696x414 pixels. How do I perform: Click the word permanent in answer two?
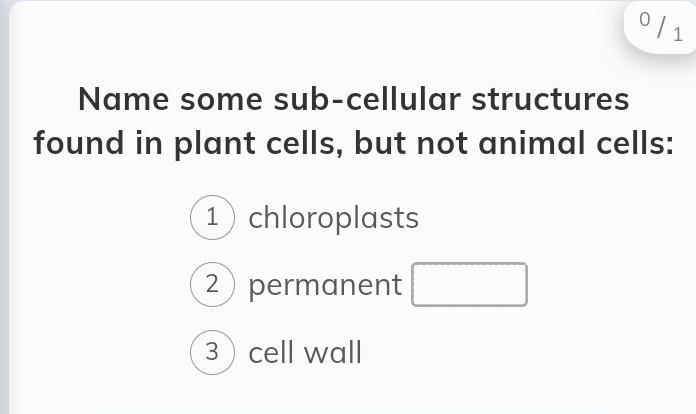[325, 286]
